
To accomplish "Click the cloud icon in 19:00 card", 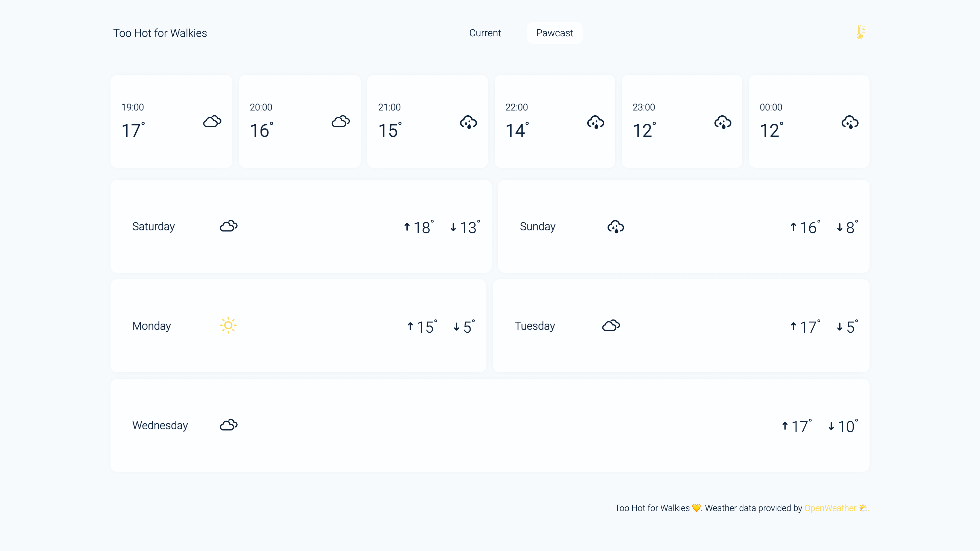I will coord(212,122).
